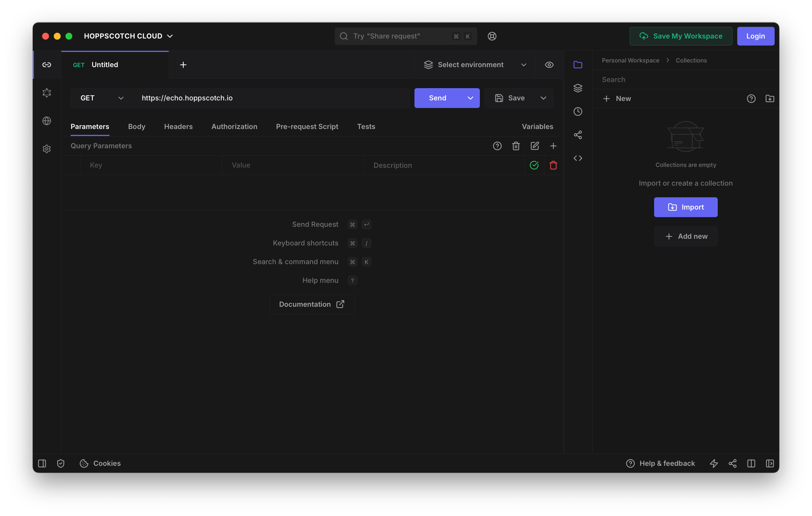Clear all query parameters trash icon
The image size is (812, 516).
click(515, 146)
